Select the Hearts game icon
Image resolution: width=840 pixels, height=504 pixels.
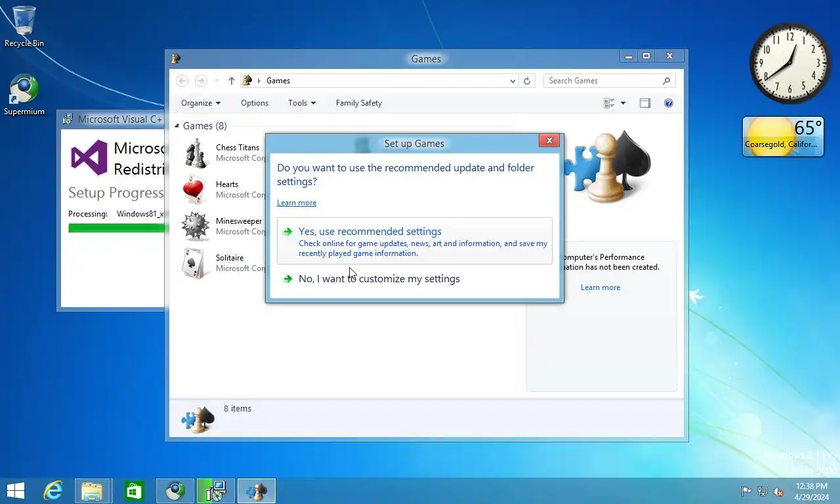click(196, 190)
